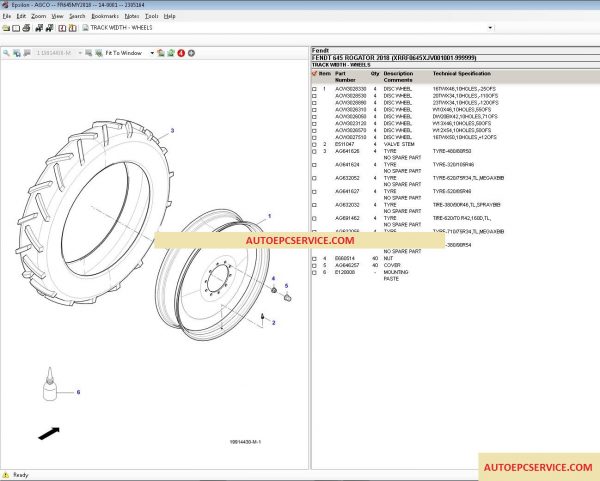Expand the TRACK WIDTH - WHEELS page dropdown
Screen dimensions: 600x481
coord(490,28)
